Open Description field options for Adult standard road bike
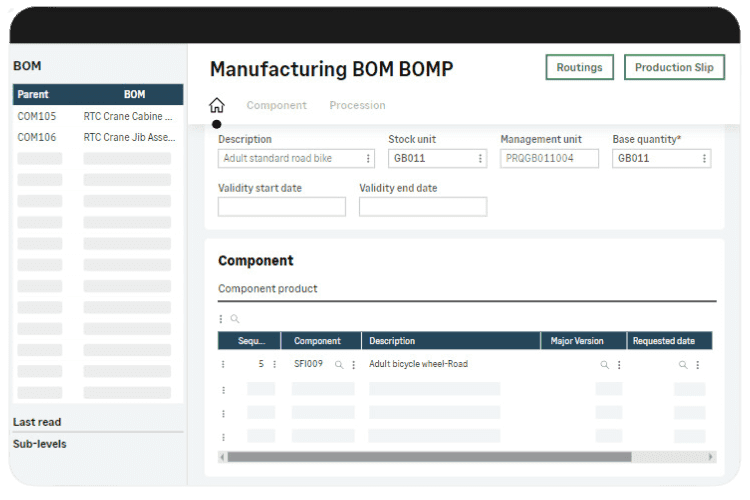750x500 pixels. (368, 158)
